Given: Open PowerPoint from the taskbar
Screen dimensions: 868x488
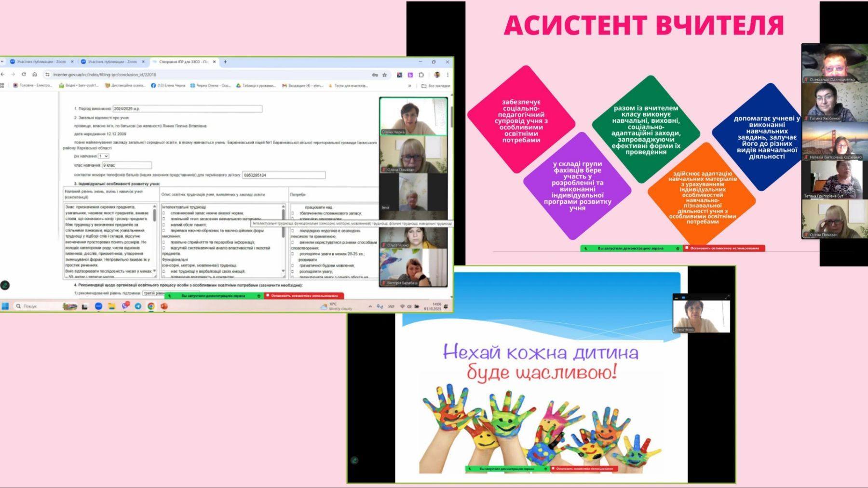Looking at the screenshot, I should [x=164, y=306].
